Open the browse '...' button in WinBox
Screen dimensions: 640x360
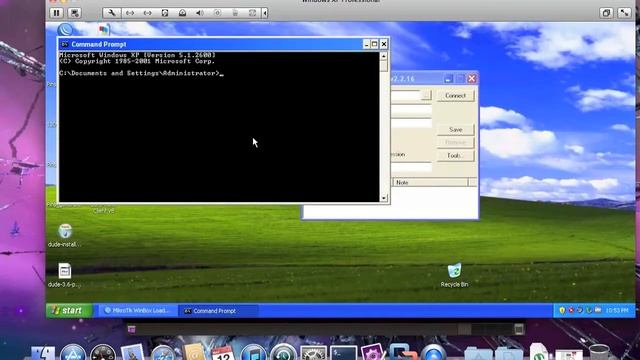click(x=426, y=95)
